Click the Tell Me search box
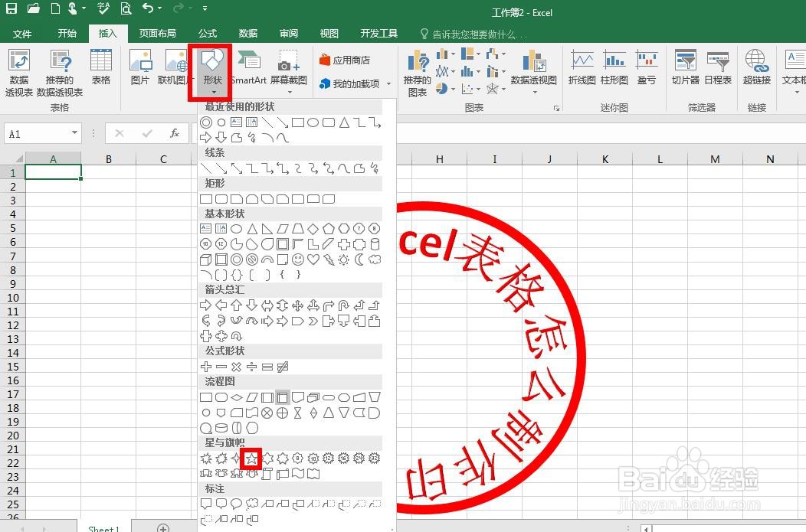806x532 pixels. point(474,34)
